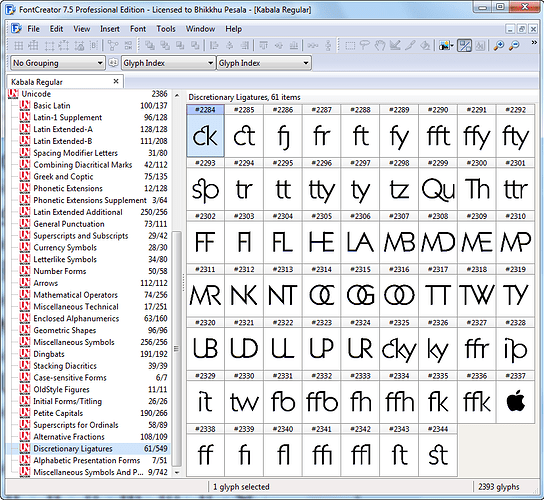Select glyph #2337, the Apple logo
Screen dimensions: 544x500
(515, 398)
